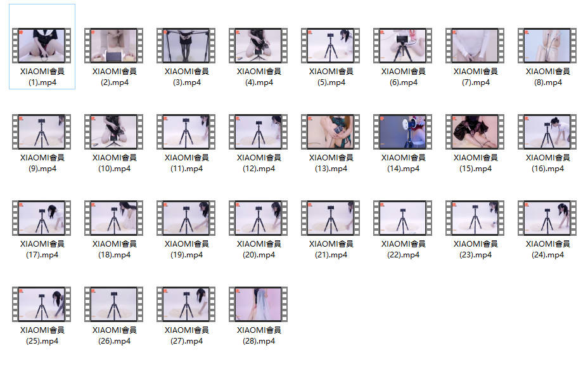Select the XIAOMI會員 (2).mp4 video thumbnail
The width and height of the screenshot is (588, 369).
pyautogui.click(x=113, y=46)
